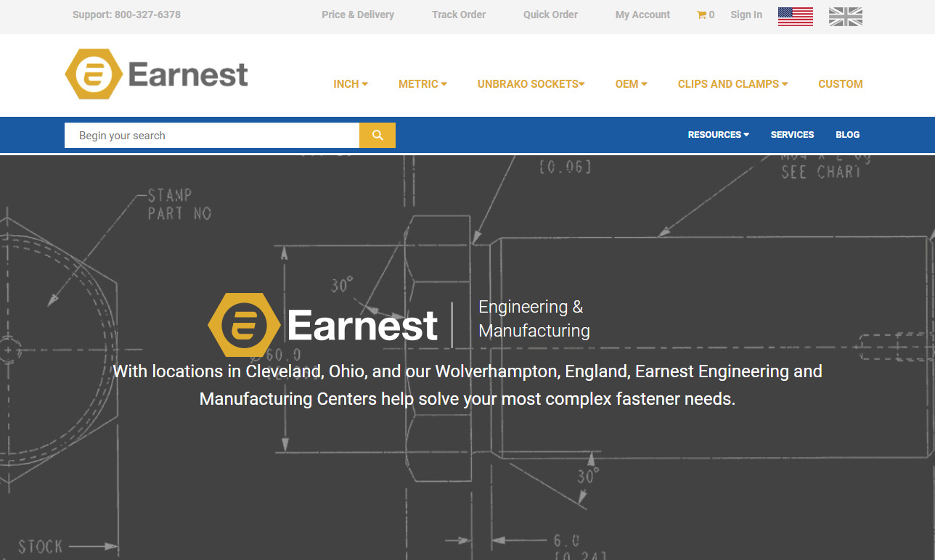The width and height of the screenshot is (935, 560).
Task: Click the shopping cart icon
Action: click(700, 15)
